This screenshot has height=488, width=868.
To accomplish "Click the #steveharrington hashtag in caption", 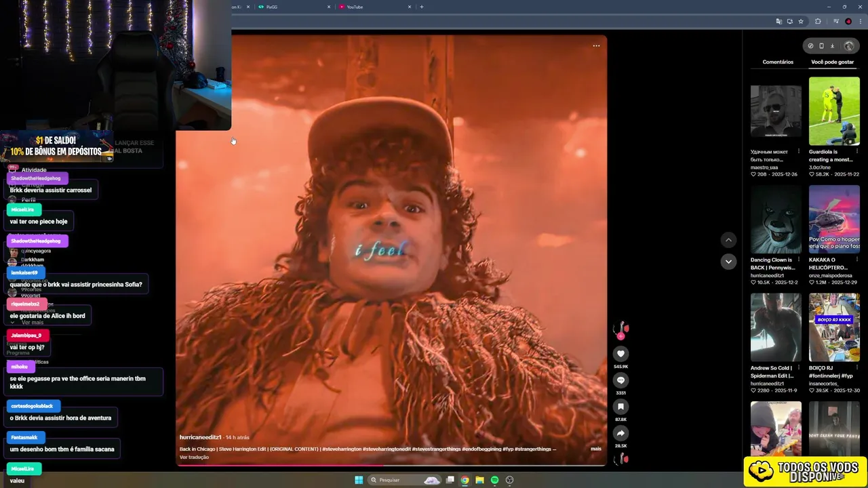I will 342,449.
